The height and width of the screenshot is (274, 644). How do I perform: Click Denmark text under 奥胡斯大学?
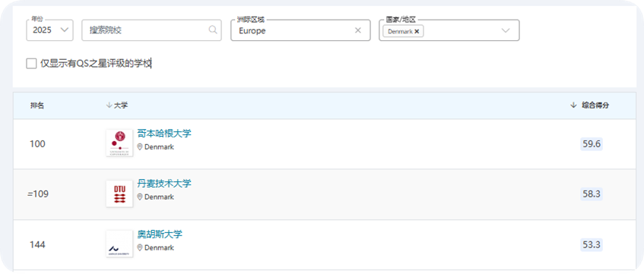pyautogui.click(x=159, y=247)
